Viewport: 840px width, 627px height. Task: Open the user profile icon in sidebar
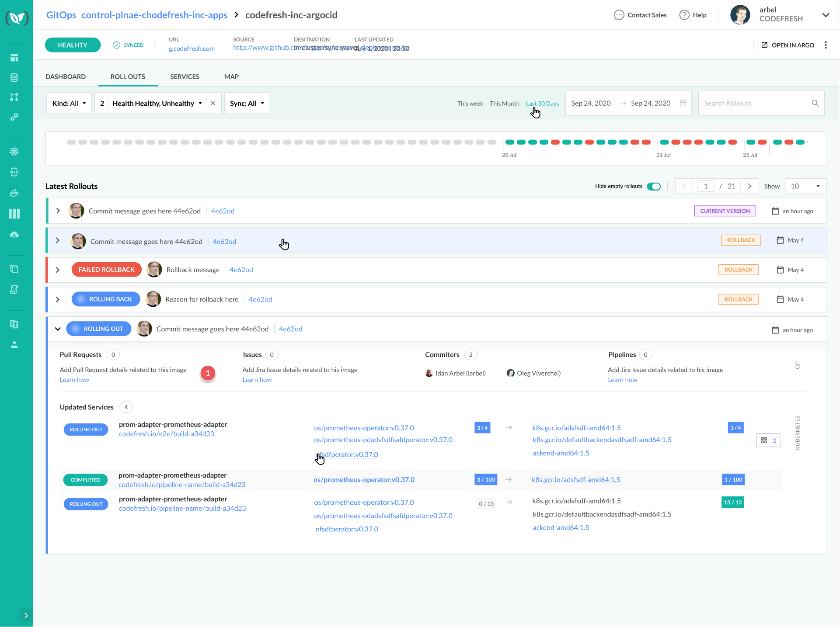(x=14, y=345)
